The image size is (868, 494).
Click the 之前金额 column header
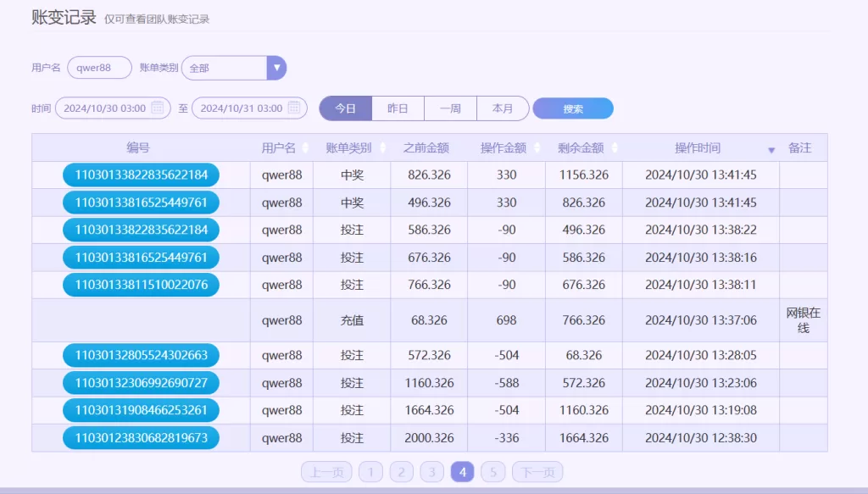(426, 147)
